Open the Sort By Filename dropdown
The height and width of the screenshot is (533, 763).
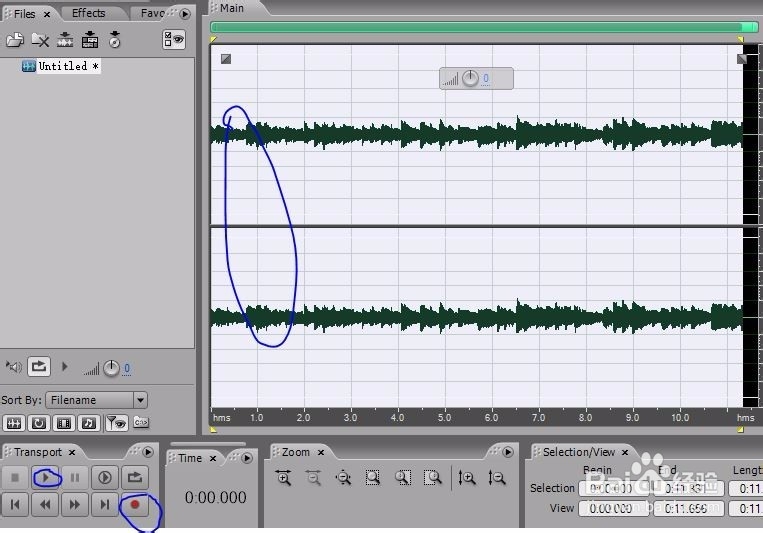coord(96,400)
